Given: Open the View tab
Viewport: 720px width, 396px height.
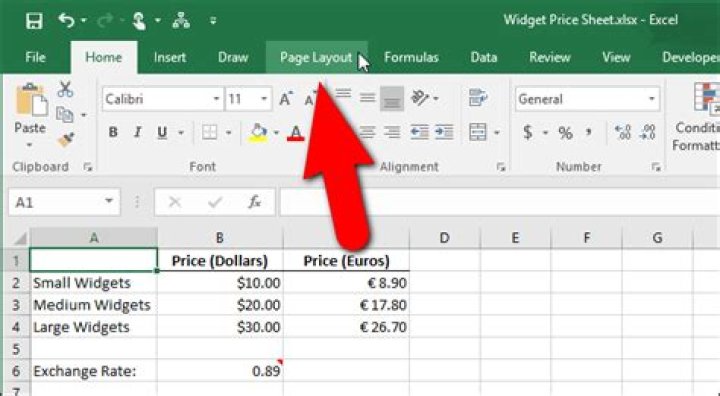Looking at the screenshot, I should click(616, 57).
